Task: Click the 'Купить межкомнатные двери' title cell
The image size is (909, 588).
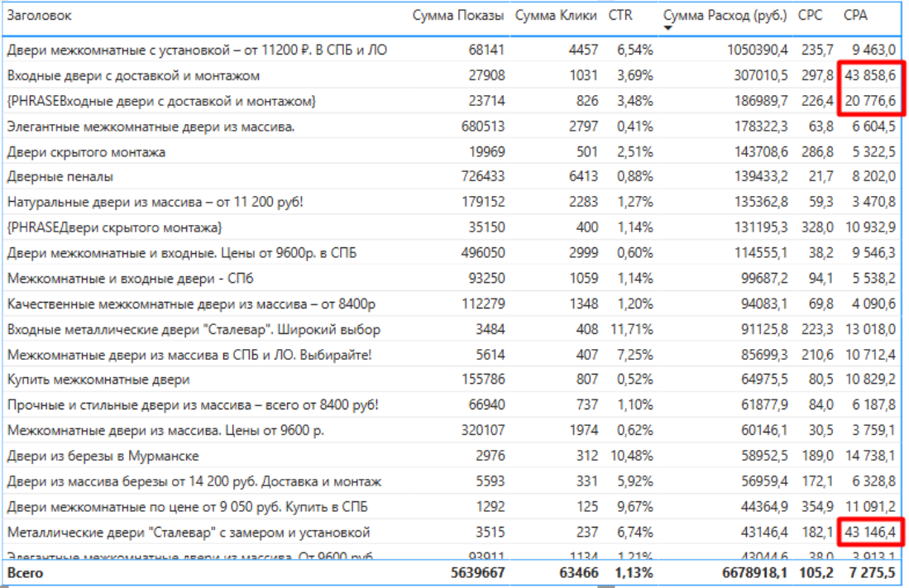Action: point(98,380)
